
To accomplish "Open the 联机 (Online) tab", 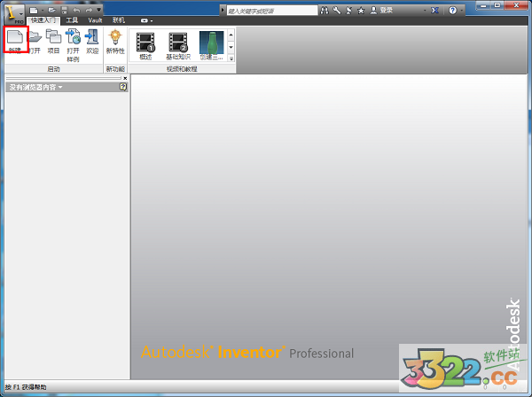I will (x=119, y=19).
